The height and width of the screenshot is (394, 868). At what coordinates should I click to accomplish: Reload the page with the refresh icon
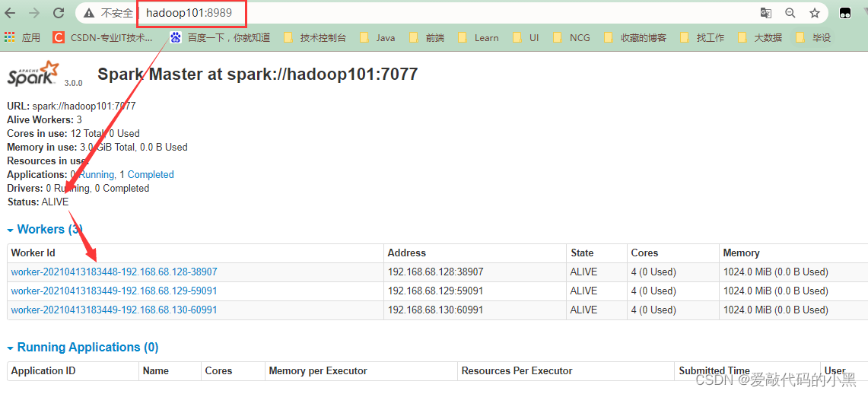tap(58, 13)
